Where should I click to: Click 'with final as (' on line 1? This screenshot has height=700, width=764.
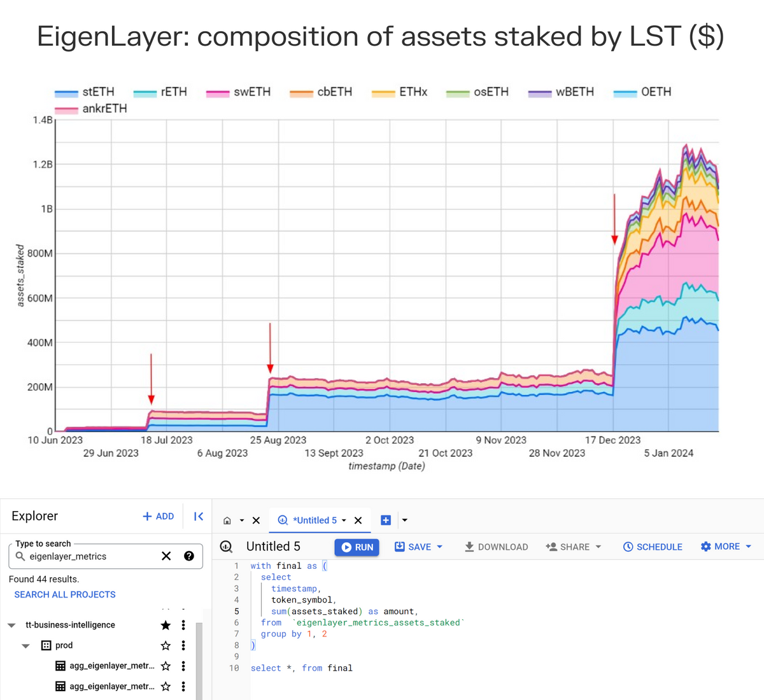click(x=288, y=566)
